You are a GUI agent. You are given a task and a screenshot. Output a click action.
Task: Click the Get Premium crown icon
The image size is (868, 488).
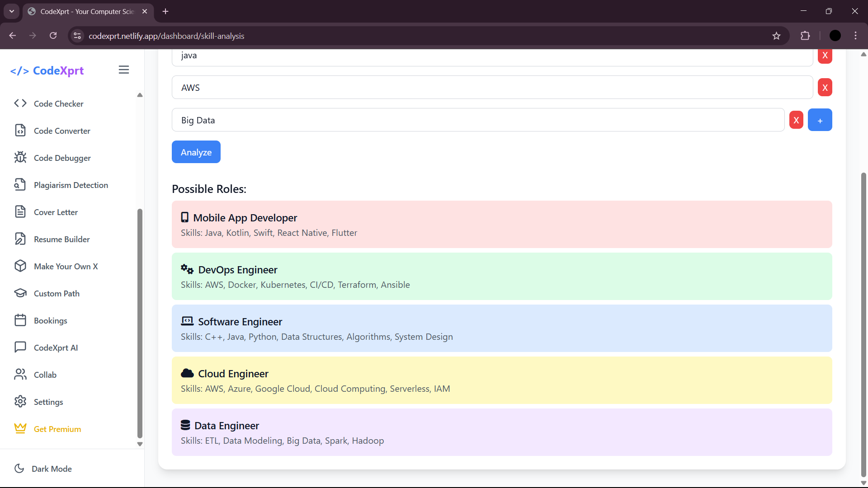(20, 429)
